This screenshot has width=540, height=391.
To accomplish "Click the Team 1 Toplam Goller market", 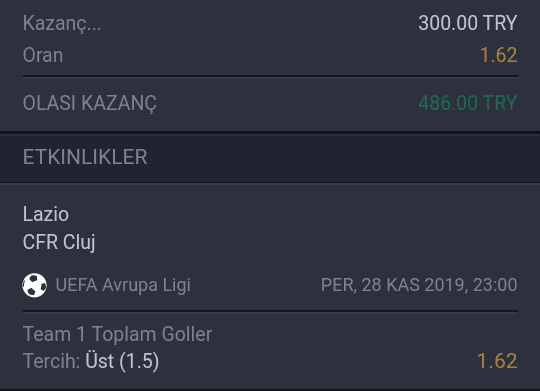I will coord(117,334).
